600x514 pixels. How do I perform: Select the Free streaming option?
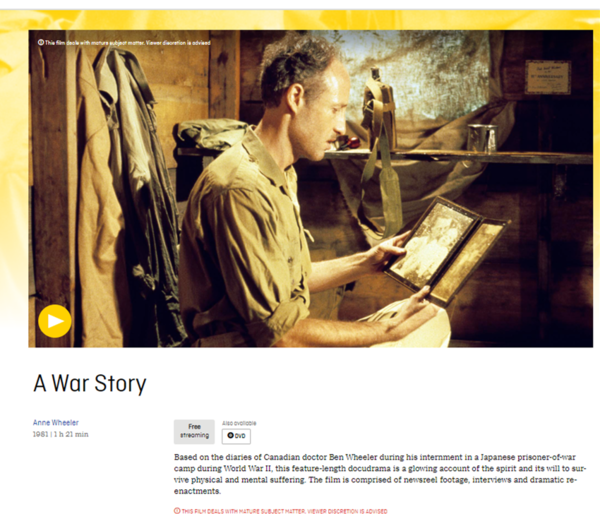click(x=194, y=431)
